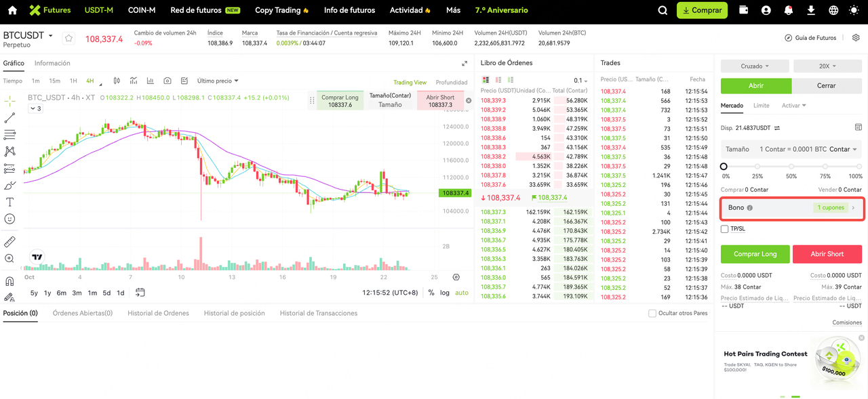The width and height of the screenshot is (868, 399).
Task: Click the home icon in the top bar
Action: click(x=12, y=10)
